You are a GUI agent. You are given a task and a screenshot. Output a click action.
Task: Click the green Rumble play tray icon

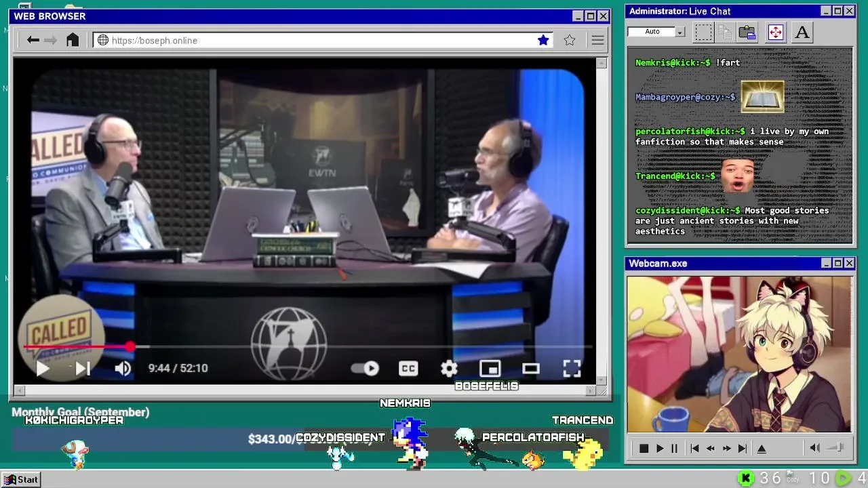[843, 479]
